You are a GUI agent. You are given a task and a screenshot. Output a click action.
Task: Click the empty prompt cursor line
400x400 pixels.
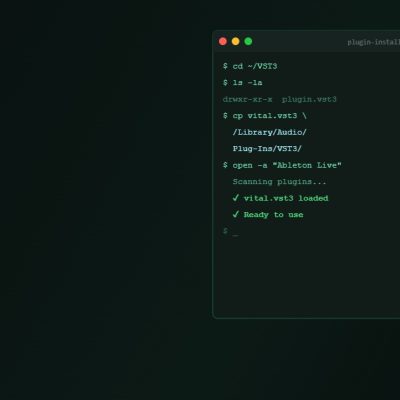pyautogui.click(x=231, y=231)
